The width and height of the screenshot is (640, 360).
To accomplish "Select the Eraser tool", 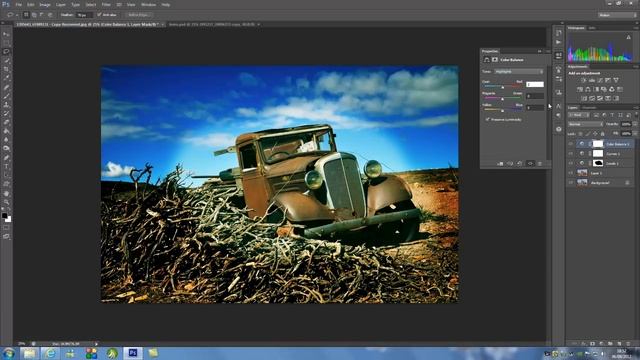I will 6,122.
